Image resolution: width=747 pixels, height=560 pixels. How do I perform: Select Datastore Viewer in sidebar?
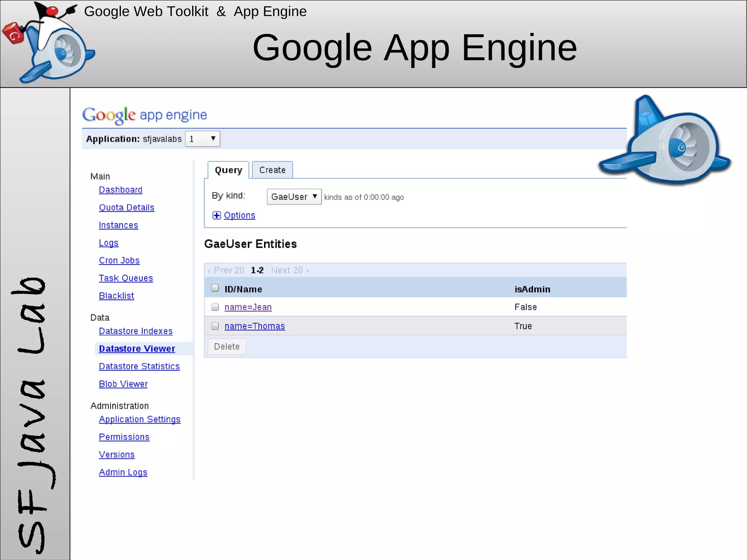(137, 348)
